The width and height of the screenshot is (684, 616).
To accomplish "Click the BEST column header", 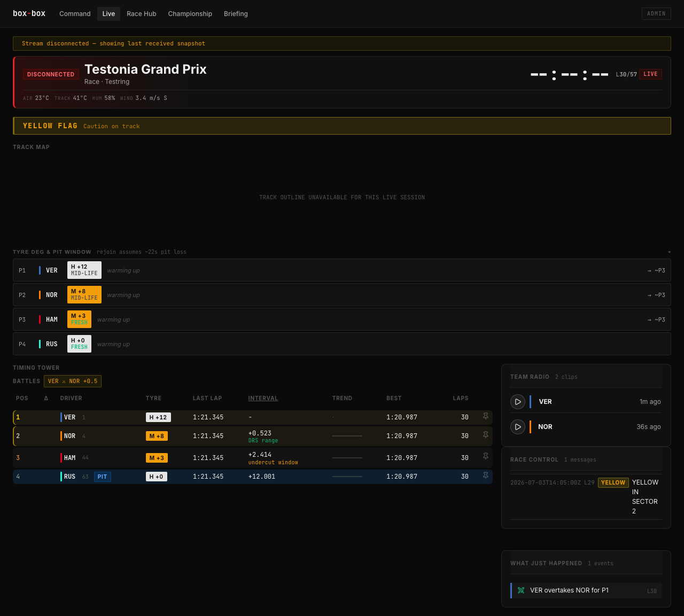I will 394,398.
